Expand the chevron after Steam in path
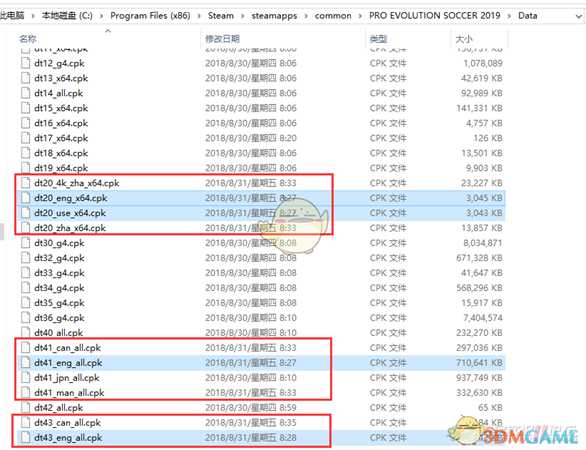586x450 pixels. tap(243, 16)
